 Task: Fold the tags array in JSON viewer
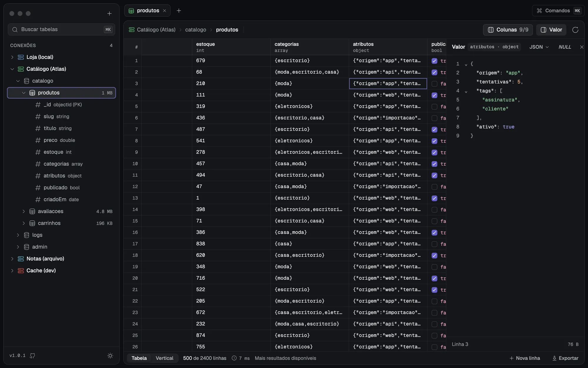(466, 92)
